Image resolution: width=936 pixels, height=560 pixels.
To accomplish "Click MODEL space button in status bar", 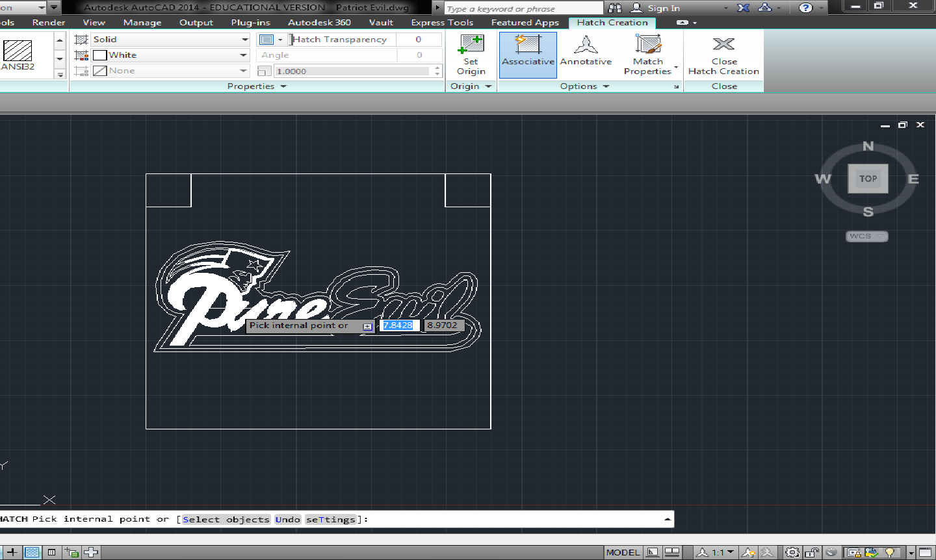I will [623, 552].
